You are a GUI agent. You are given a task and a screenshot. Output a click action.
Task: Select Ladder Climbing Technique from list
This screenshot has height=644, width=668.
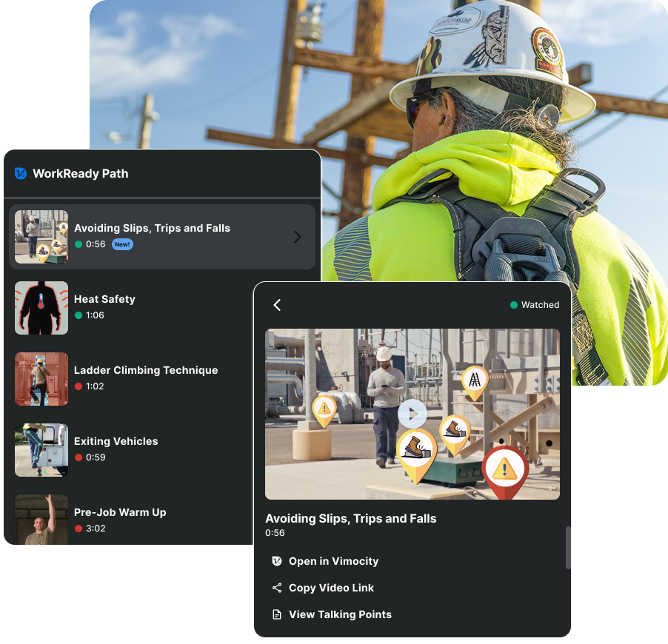pos(145,370)
